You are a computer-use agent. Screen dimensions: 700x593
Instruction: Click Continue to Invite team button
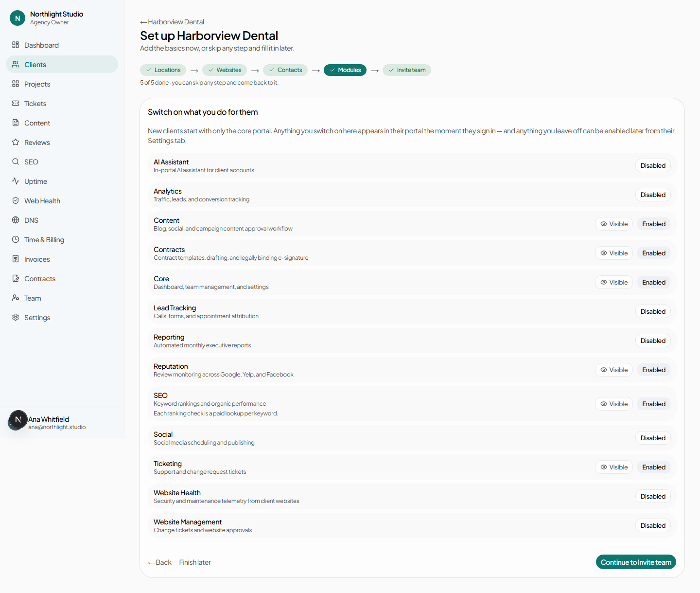[636, 562]
